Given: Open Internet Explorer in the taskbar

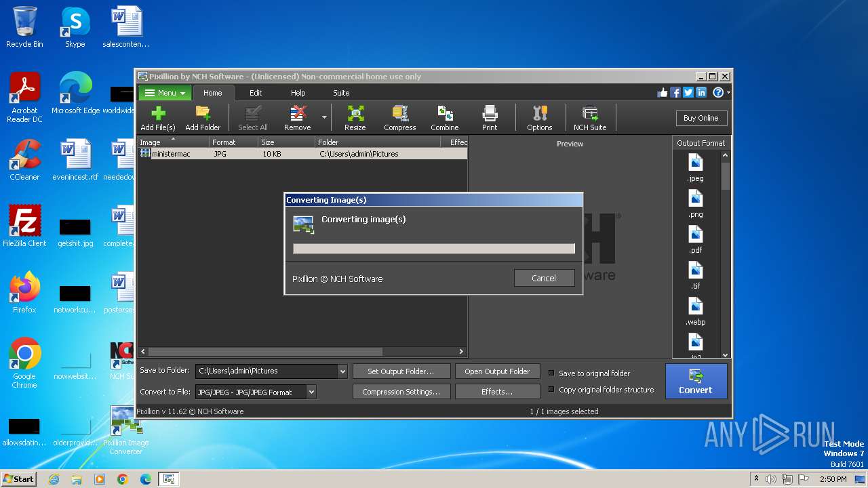Looking at the screenshot, I should [54, 479].
